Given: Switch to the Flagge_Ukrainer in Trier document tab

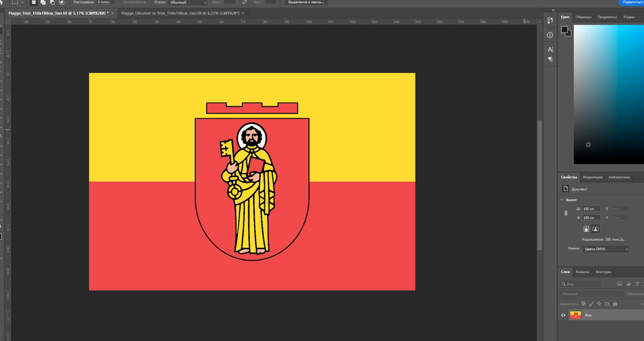Looking at the screenshot, I should tap(180, 13).
